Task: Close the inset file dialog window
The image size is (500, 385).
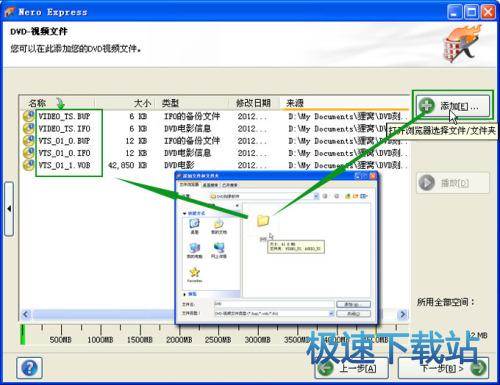Action: click(373, 176)
